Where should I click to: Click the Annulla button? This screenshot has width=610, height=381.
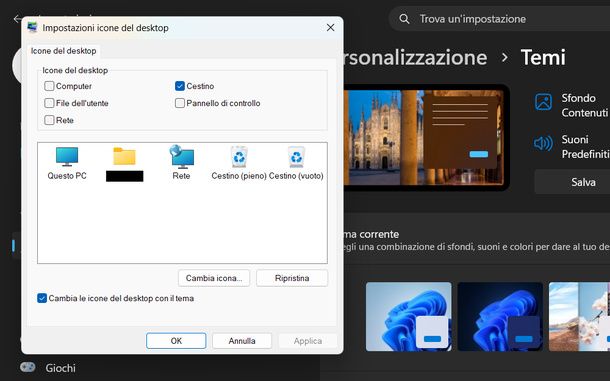[x=242, y=341]
